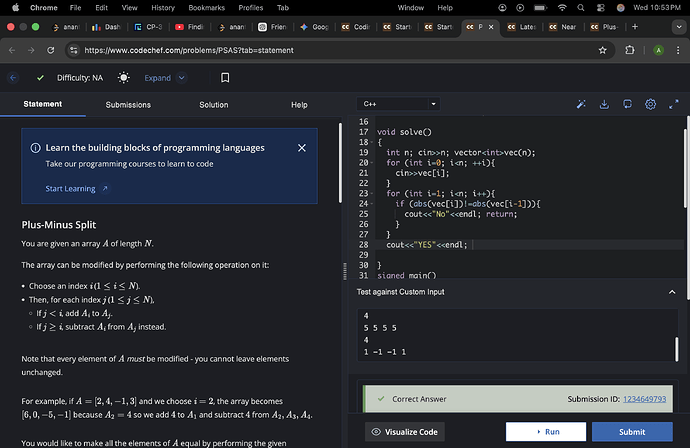Open the History menu
This screenshot has height=448, width=690.
163,7
